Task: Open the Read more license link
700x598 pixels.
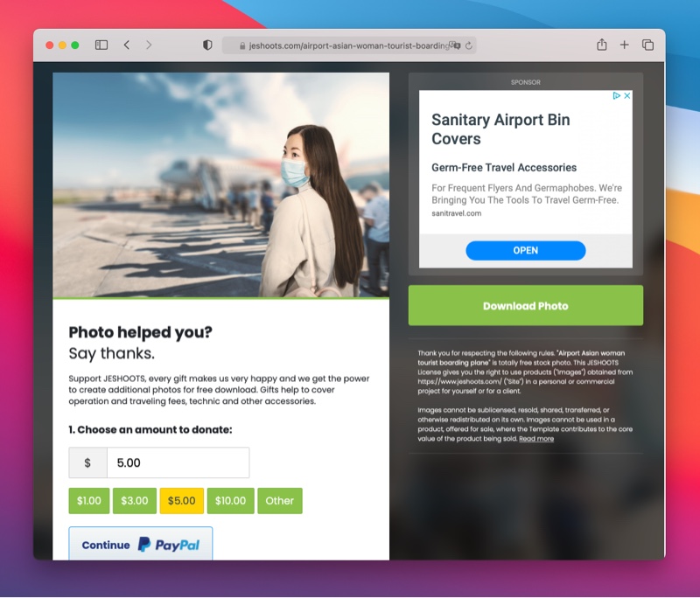Action: (x=536, y=439)
